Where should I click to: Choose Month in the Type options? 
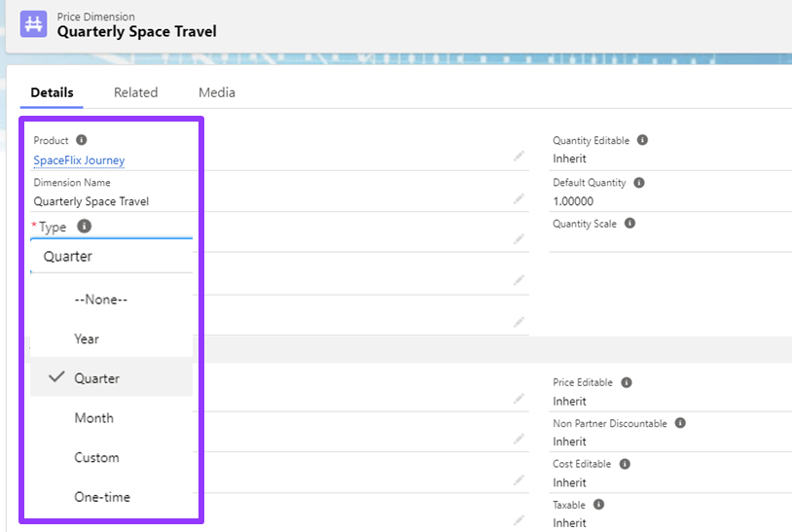click(93, 418)
